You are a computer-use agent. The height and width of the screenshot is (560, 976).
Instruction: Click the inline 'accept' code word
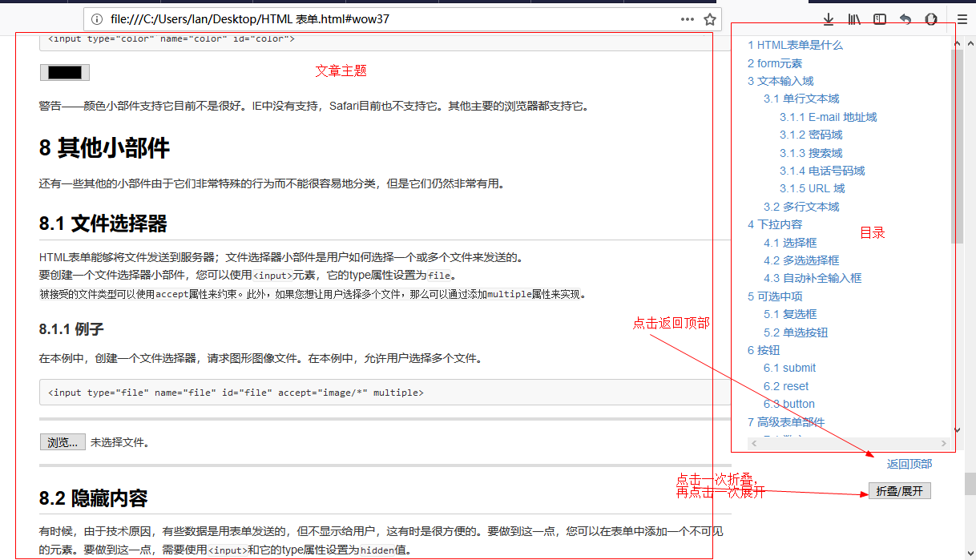click(x=171, y=294)
